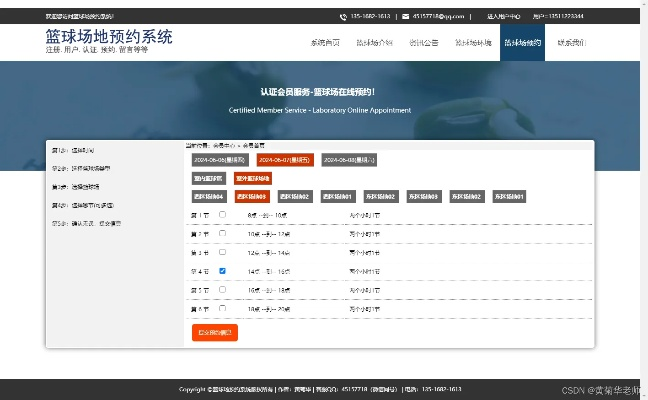The width and height of the screenshot is (648, 400).
Task: Uncheck the session 4 checkbox (14–16点)
Action: tap(222, 271)
